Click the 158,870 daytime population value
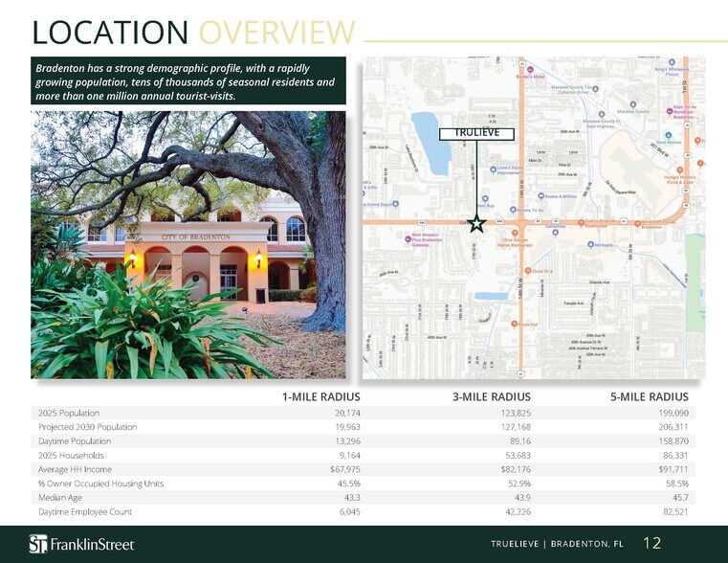The width and height of the screenshot is (728, 563). [x=673, y=441]
